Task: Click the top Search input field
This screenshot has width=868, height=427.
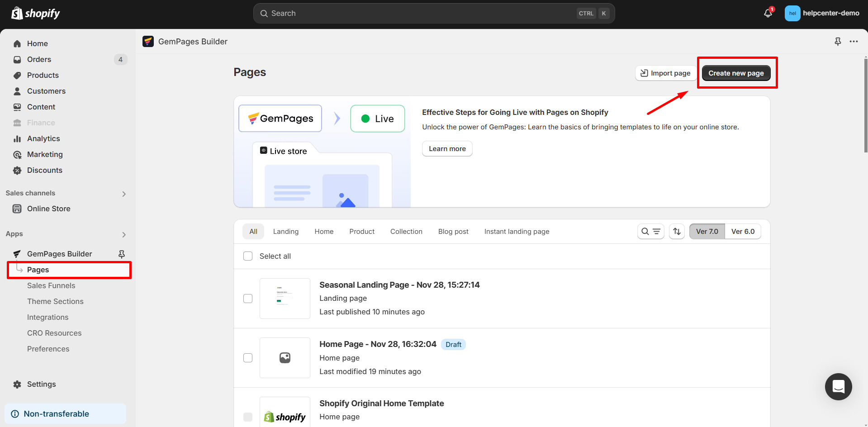Action: click(x=434, y=13)
